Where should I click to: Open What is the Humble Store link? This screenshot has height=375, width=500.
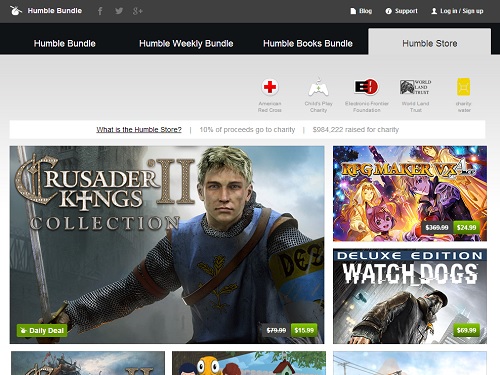139,129
